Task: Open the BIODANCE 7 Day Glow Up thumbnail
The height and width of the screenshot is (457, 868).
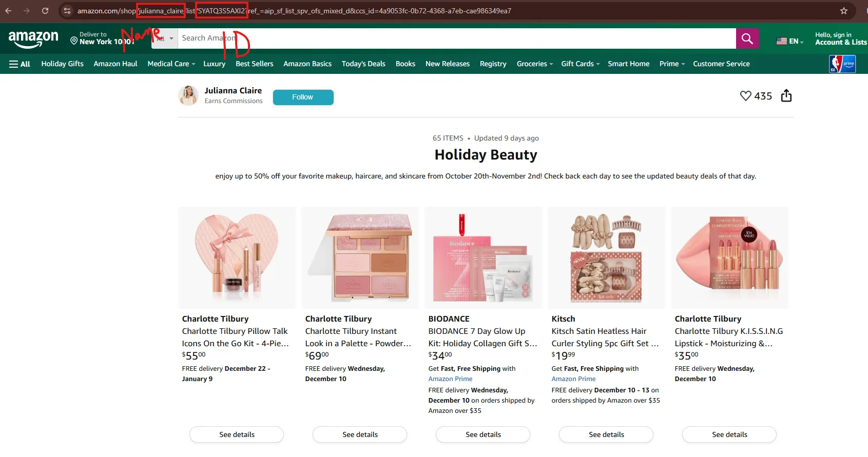Action: (483, 258)
